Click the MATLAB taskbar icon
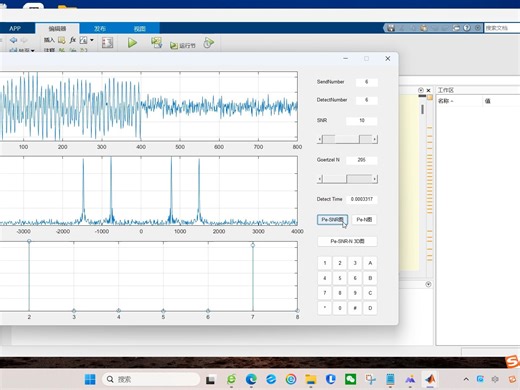This screenshot has width=520, height=390. (430, 379)
